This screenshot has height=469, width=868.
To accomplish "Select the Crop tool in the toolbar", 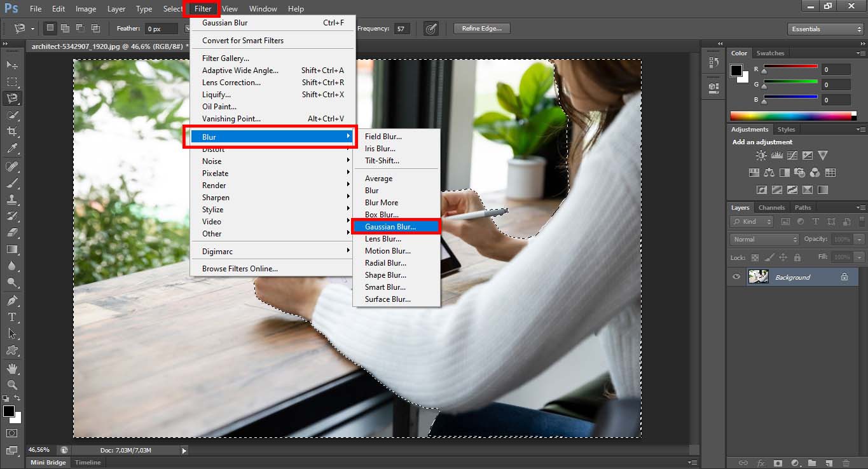I will pyautogui.click(x=11, y=131).
